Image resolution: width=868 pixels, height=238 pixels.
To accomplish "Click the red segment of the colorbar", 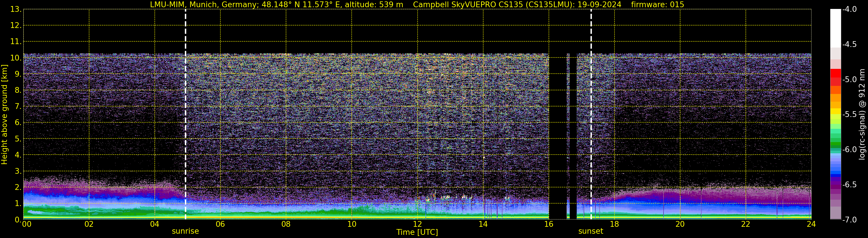I will [x=836, y=73].
